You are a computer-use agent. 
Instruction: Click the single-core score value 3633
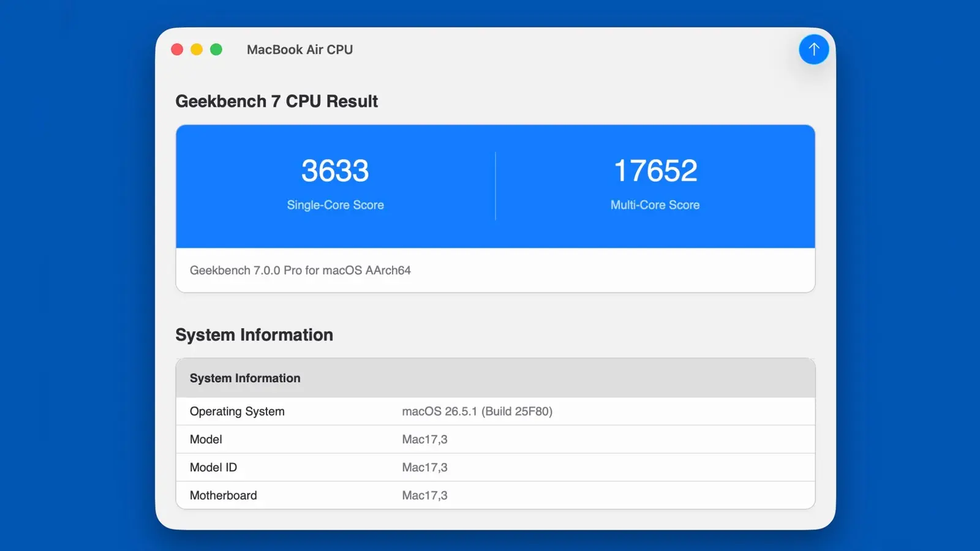335,170
